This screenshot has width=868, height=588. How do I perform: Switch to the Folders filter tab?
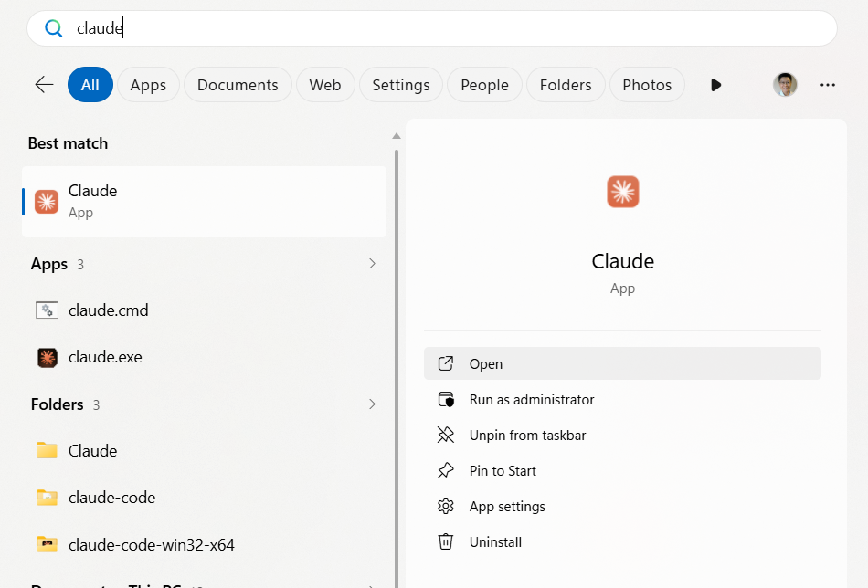(x=566, y=85)
